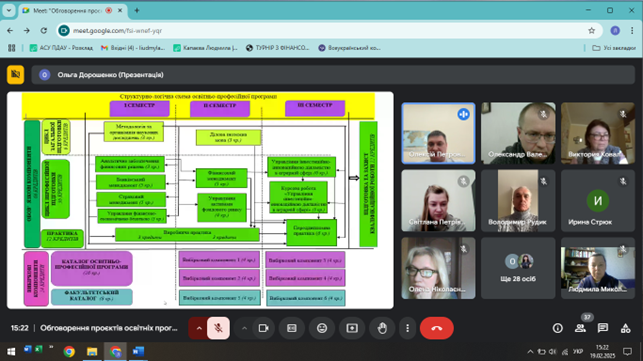The height and width of the screenshot is (361, 643).
Task: Expand audio settings arrow next to microphone
Action: coord(199,328)
